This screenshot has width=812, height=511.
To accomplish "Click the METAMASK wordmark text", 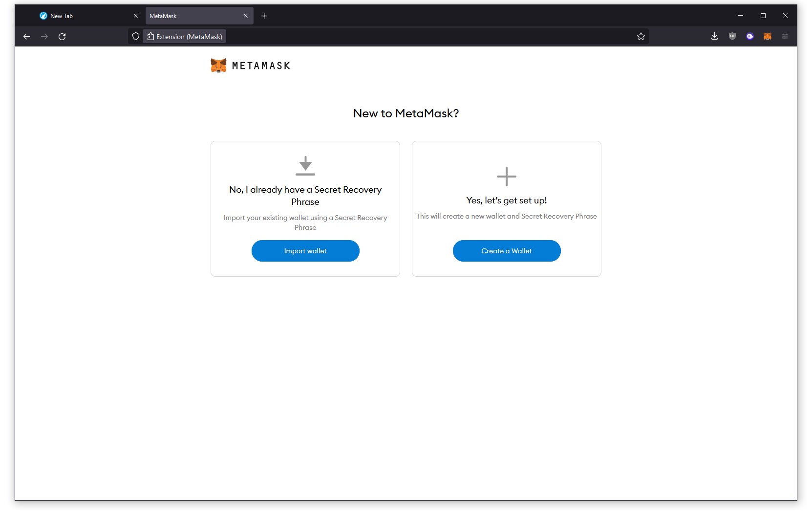I will coord(261,66).
